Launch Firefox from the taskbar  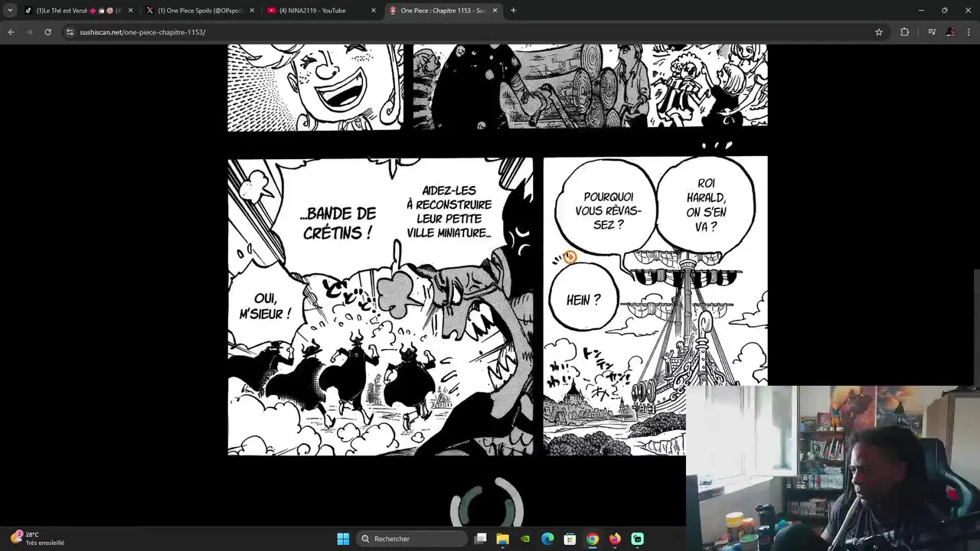[615, 539]
